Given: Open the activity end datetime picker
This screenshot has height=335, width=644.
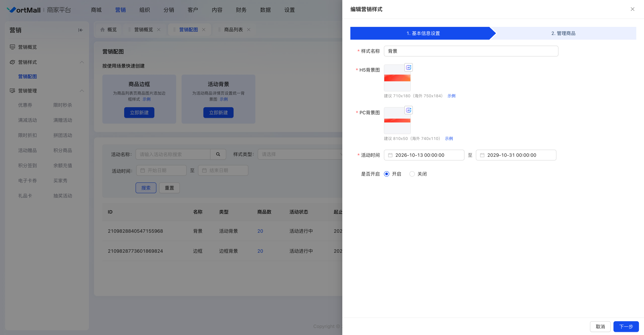Looking at the screenshot, I should pos(516,155).
